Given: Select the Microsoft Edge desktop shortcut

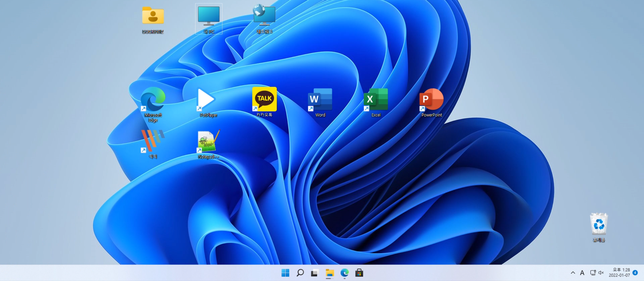Looking at the screenshot, I should point(153,104).
